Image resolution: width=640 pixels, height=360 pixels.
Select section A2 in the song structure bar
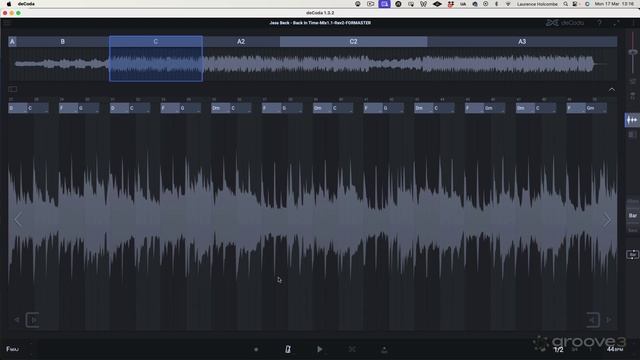241,42
